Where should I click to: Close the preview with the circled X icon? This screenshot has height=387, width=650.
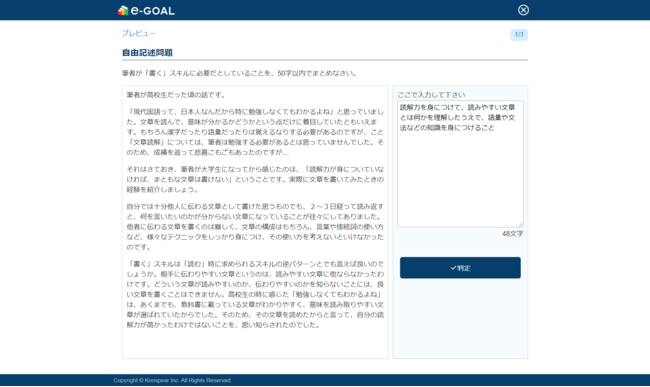[x=523, y=10]
